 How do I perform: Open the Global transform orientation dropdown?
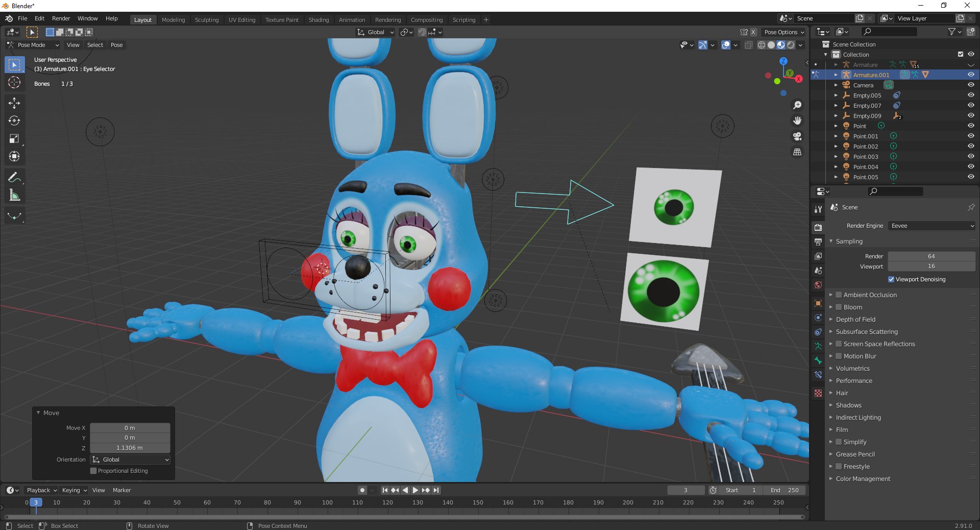tap(376, 32)
